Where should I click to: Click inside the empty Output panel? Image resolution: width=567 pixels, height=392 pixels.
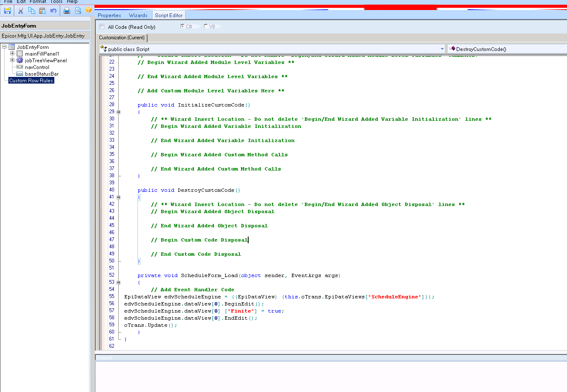pyautogui.click(x=331, y=376)
